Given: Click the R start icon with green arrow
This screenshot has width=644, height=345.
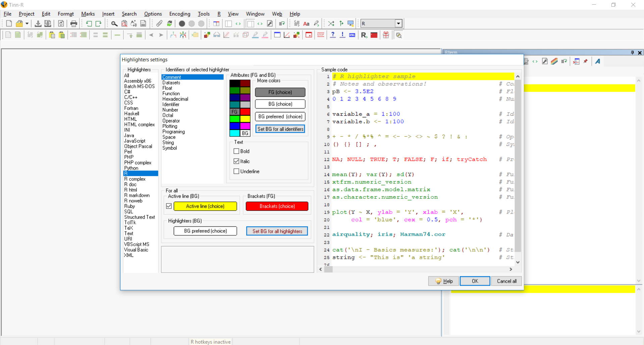Looking at the screenshot, I should [364, 35].
